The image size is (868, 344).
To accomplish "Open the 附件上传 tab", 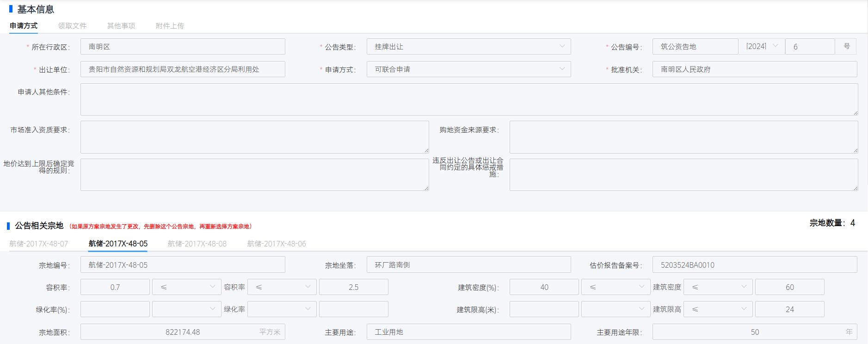I will 170,26.
